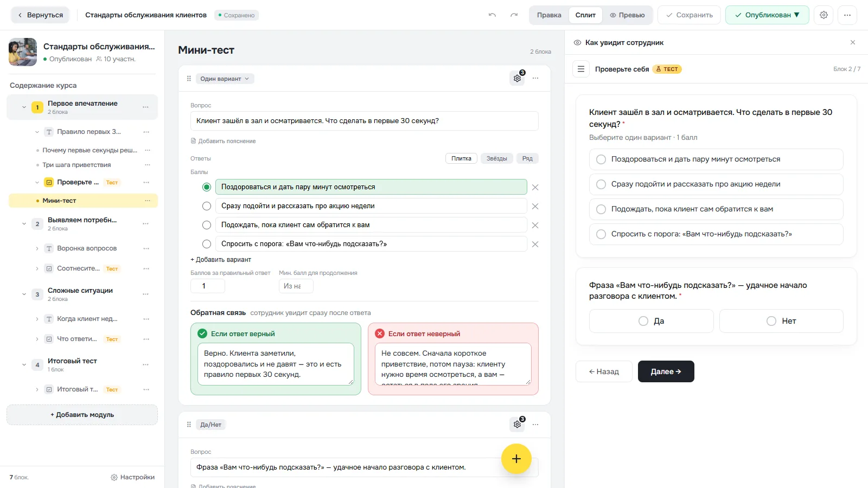Image resolution: width=868 pixels, height=488 pixels.
Task: Open settings gear of the Да/Нет block
Action: pyautogui.click(x=518, y=425)
